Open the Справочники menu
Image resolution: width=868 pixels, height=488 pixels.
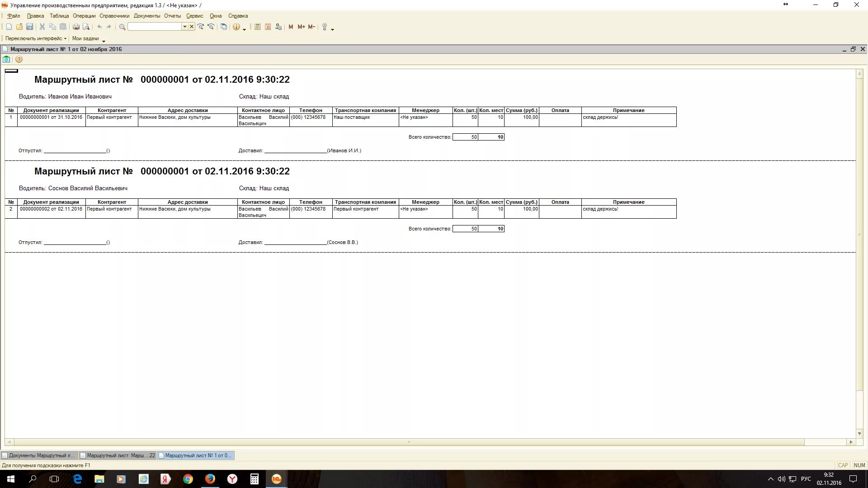pyautogui.click(x=114, y=16)
